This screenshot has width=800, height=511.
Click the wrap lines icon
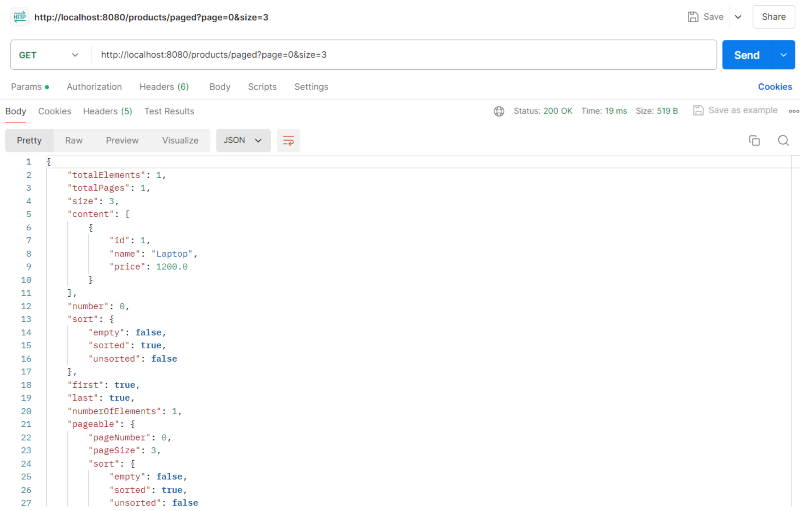(x=288, y=141)
